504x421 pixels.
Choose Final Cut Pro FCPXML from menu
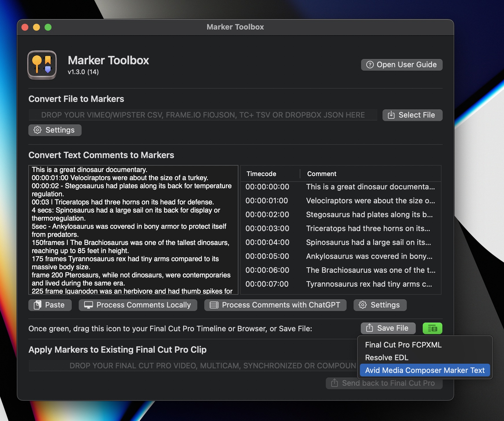[x=403, y=345]
